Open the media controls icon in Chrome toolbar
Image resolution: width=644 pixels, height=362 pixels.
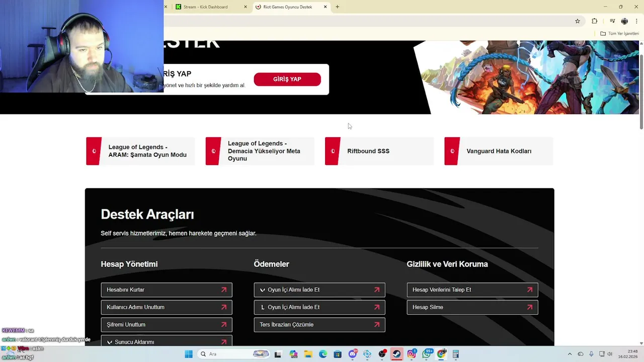pos(612,21)
